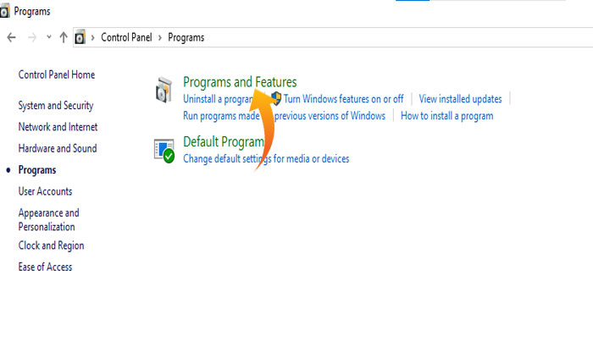
Task: Select Turn Windows features on or off
Action: click(x=343, y=99)
